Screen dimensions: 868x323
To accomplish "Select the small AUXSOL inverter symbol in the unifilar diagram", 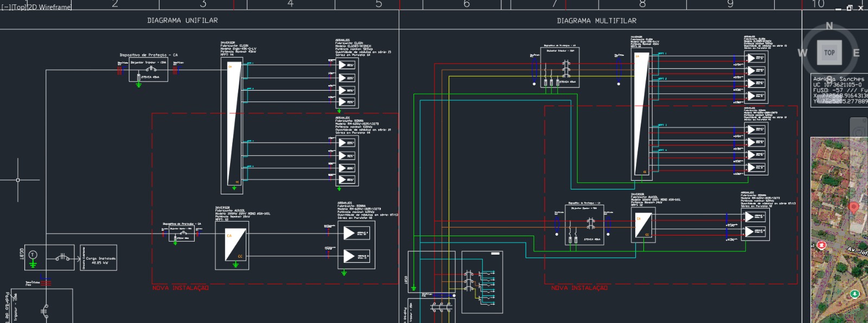I will coord(235,245).
